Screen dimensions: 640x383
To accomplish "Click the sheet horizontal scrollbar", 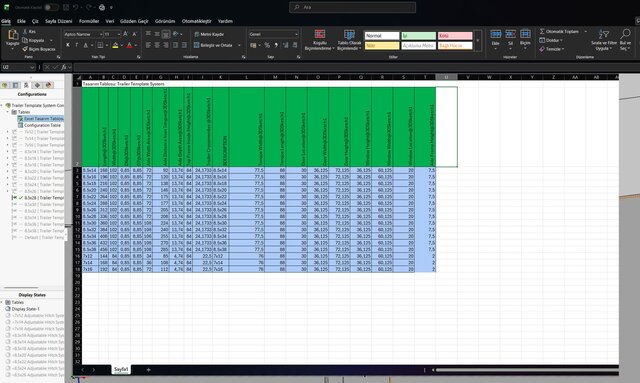I will coord(526,370).
